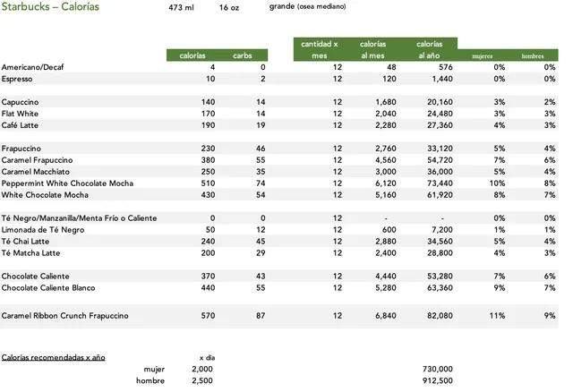Select carbs value 87
The image size is (573, 392).
pyautogui.click(x=261, y=316)
